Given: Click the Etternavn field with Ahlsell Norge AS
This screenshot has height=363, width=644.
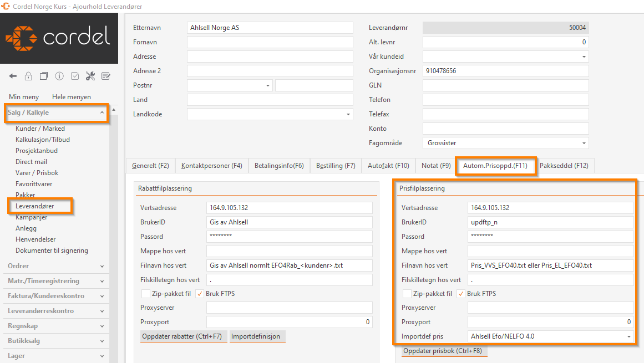Looking at the screenshot, I should click(270, 28).
